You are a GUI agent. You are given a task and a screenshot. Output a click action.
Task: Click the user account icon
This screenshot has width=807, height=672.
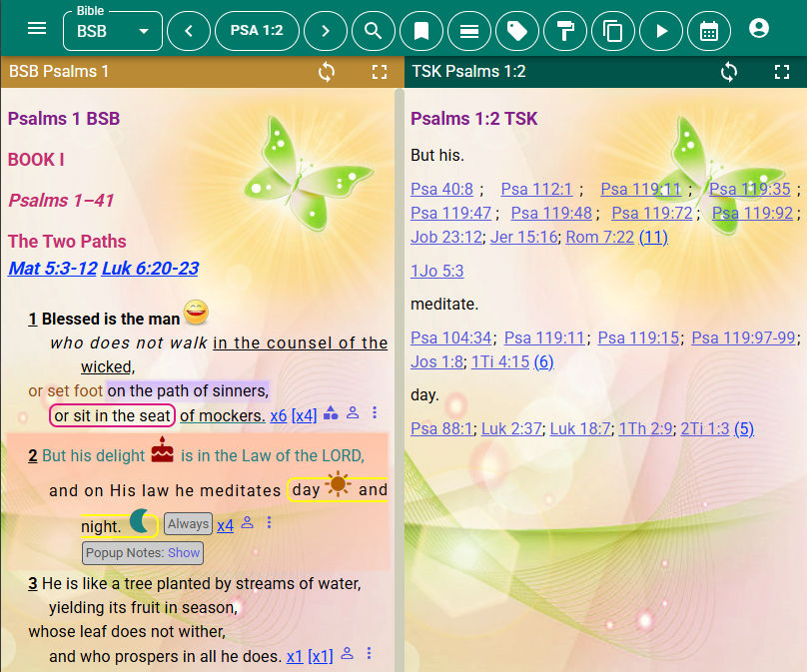point(759,27)
